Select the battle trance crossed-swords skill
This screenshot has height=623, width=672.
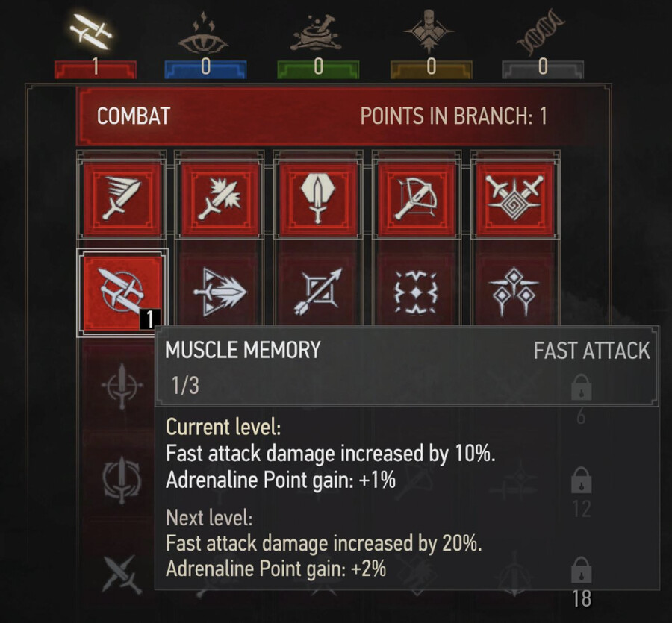[x=515, y=198]
